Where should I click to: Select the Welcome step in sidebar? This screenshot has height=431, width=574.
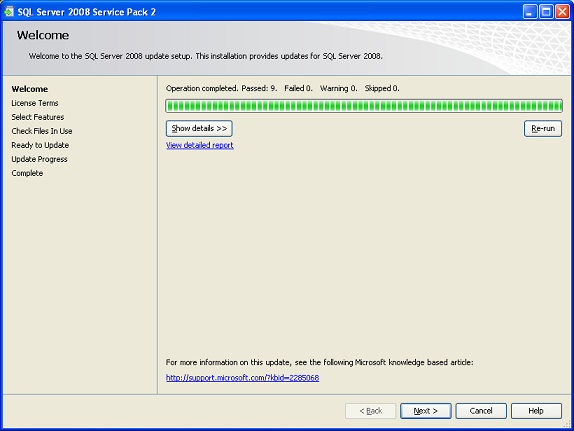pos(30,89)
